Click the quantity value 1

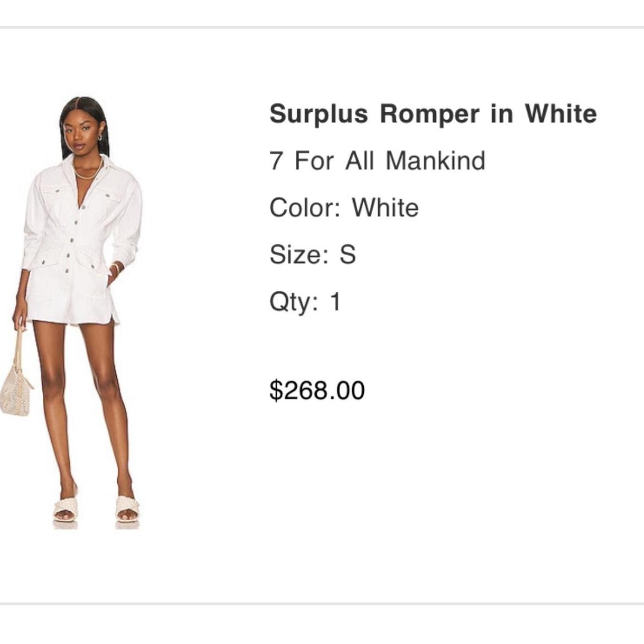335,302
